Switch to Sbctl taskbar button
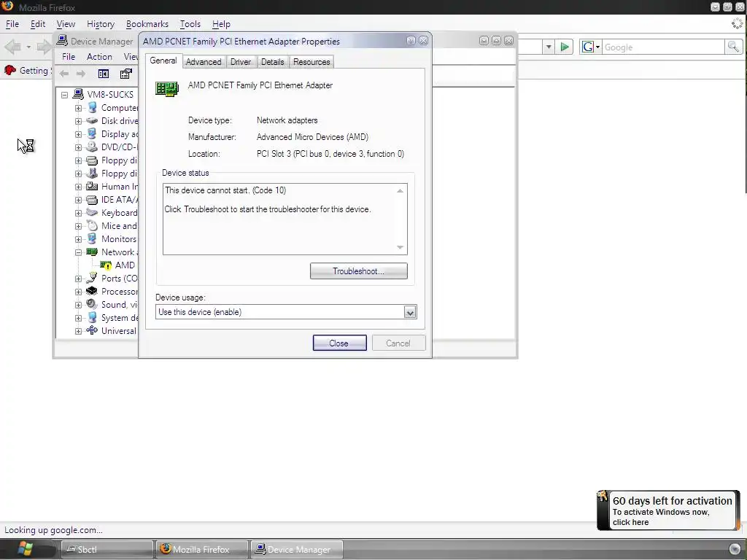747x560 pixels. coord(107,549)
